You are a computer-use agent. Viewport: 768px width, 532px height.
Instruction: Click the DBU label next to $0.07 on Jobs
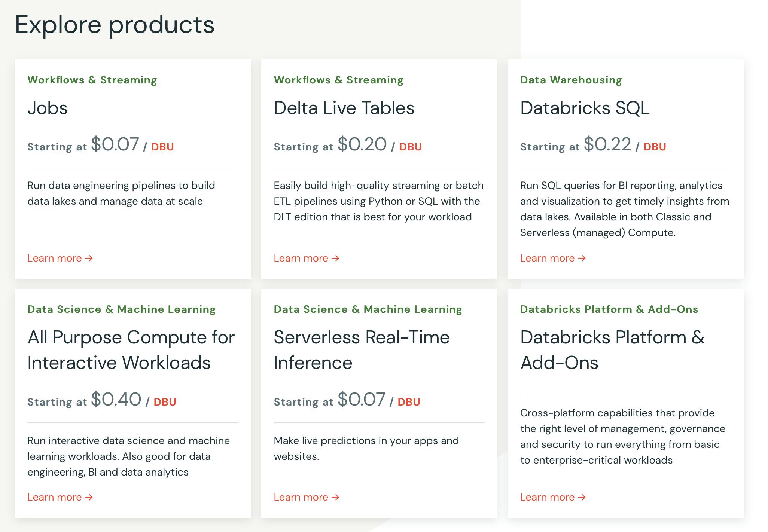pos(162,147)
